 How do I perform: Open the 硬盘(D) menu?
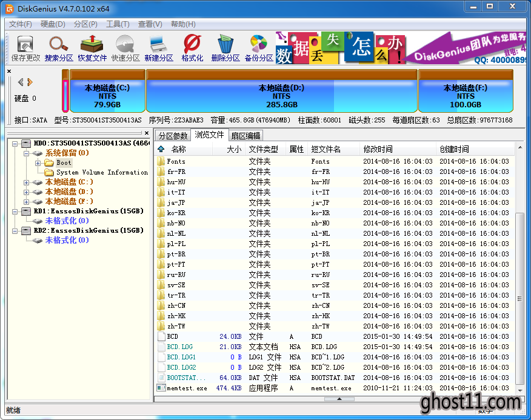pos(53,24)
